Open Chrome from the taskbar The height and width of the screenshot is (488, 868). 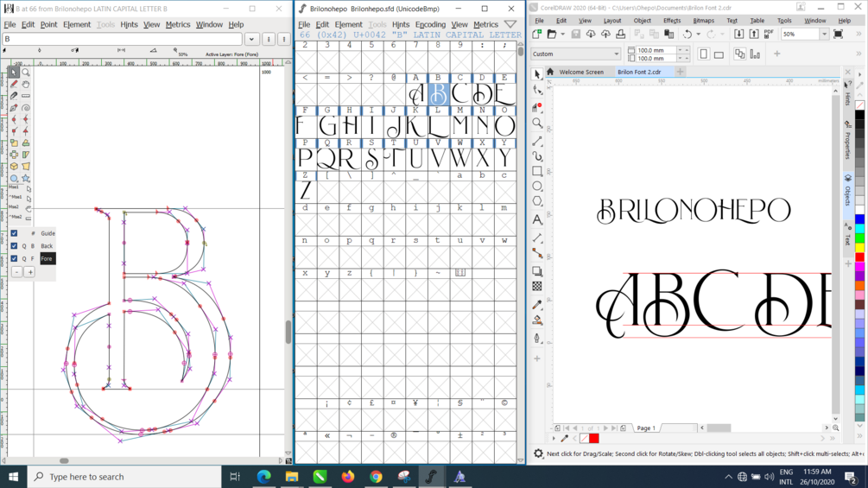376,477
